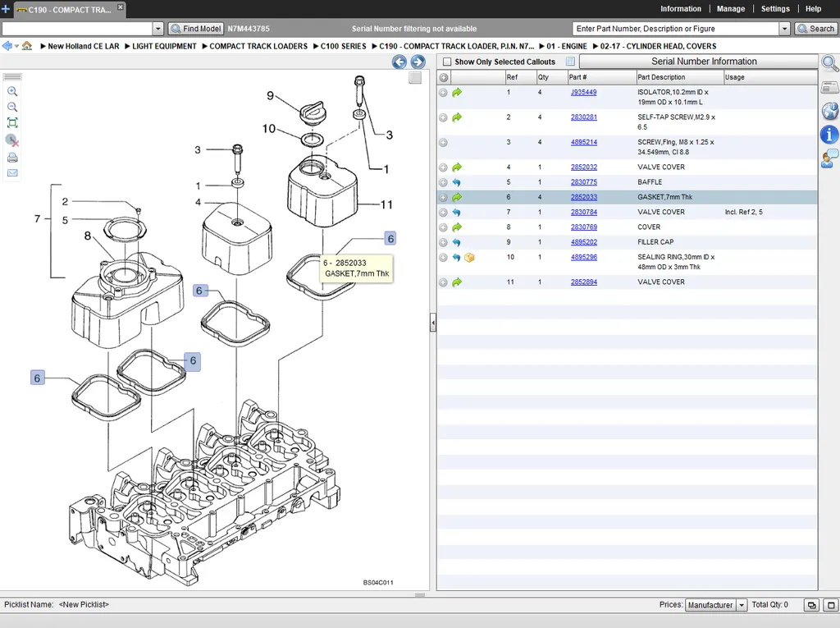
Task: Go to next figure arrow
Action: 418,62
